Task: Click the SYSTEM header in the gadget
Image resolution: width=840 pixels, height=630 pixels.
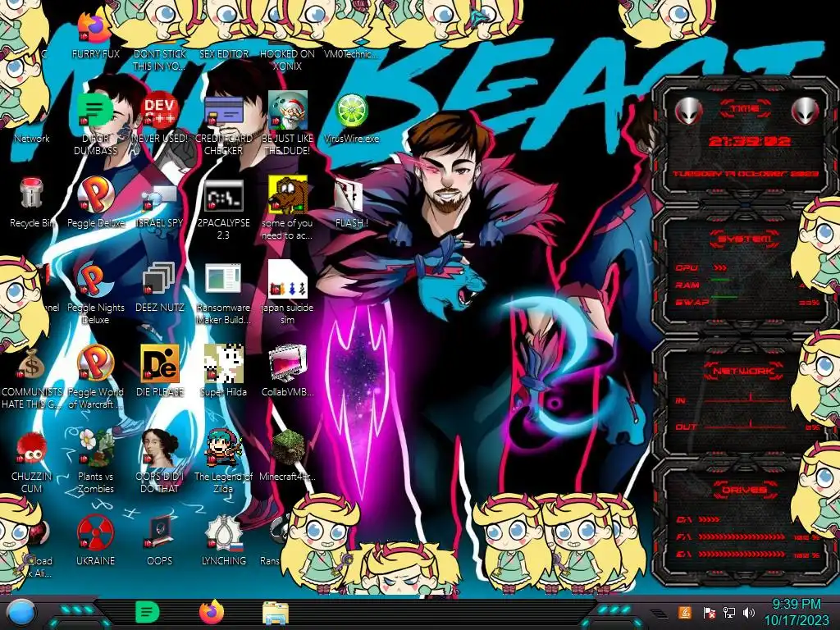Action: click(x=744, y=240)
